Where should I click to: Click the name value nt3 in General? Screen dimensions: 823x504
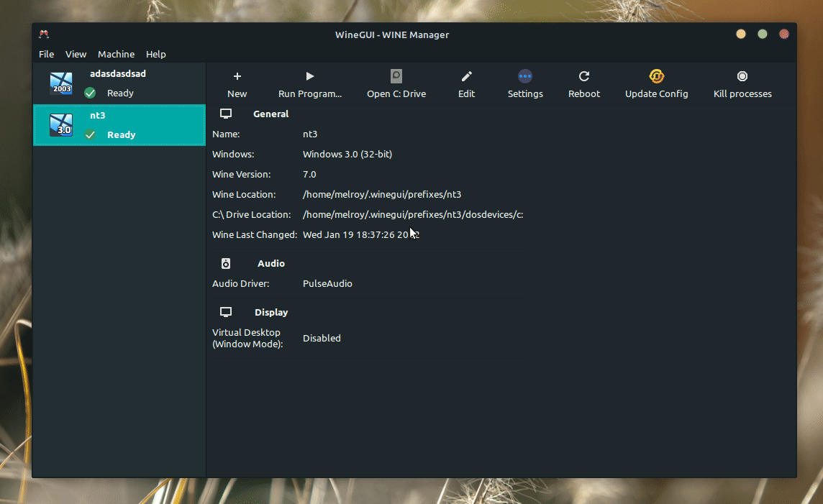[x=310, y=134]
